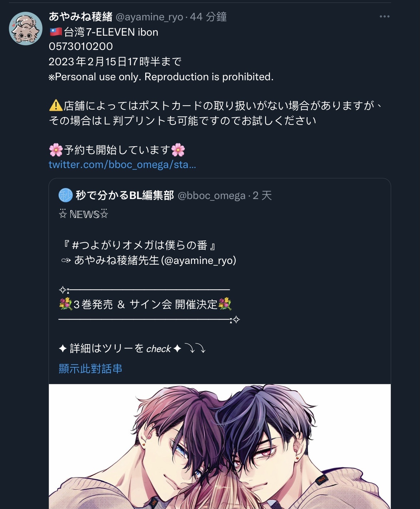The height and width of the screenshot is (509, 420).
Task: Click the 2 天 quoted tweet timestamp
Action: (x=262, y=195)
